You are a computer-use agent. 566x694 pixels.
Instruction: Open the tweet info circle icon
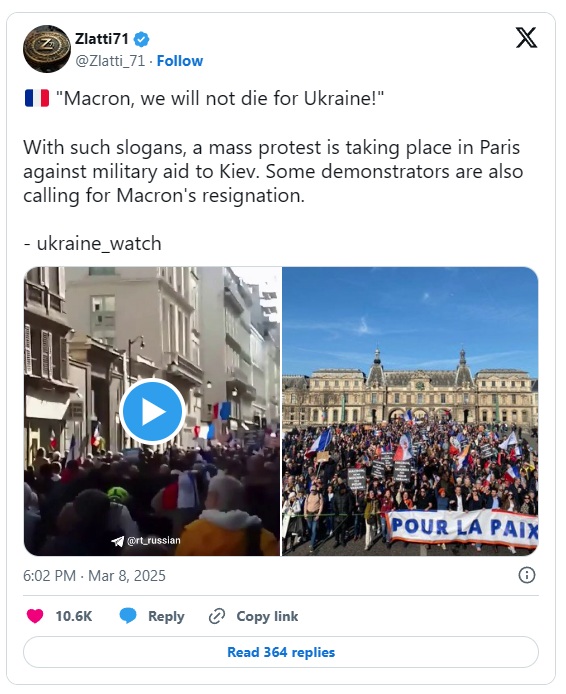pyautogui.click(x=527, y=575)
